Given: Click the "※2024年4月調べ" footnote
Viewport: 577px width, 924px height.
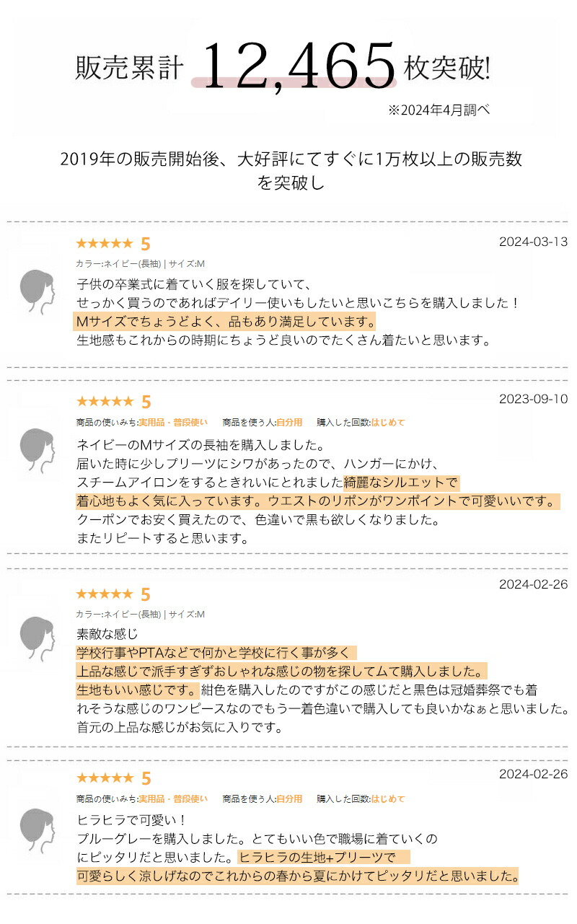Looking at the screenshot, I should [x=439, y=110].
